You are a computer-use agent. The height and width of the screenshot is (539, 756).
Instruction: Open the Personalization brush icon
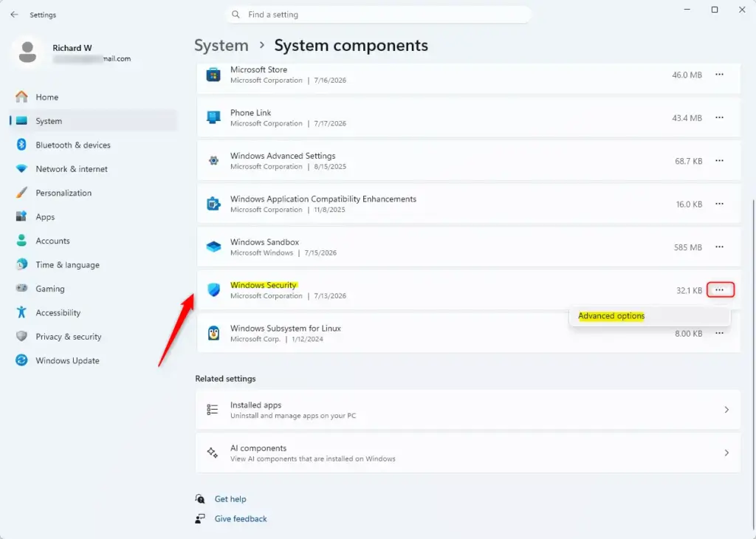[x=21, y=193]
